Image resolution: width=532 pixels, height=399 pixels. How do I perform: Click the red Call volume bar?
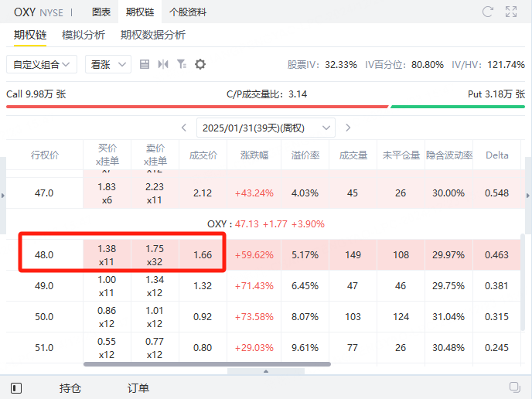point(197,107)
